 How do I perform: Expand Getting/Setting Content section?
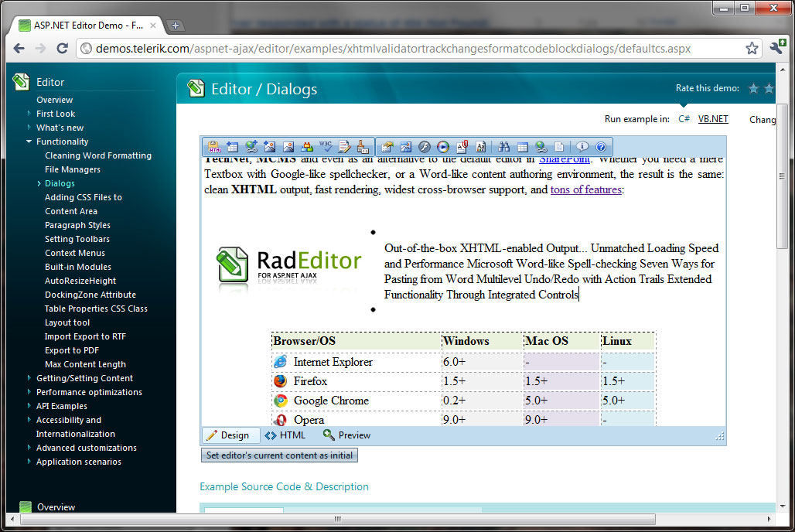29,378
